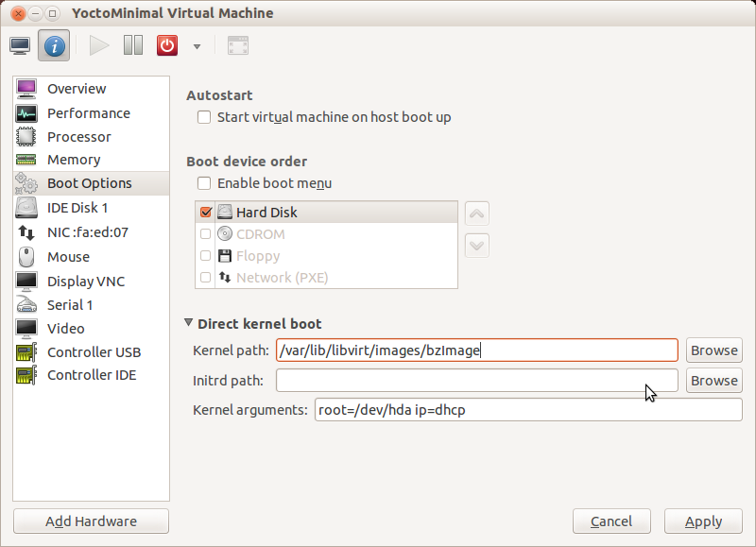Select Display VNC in the sidebar
This screenshot has height=547, width=756.
coord(85,282)
